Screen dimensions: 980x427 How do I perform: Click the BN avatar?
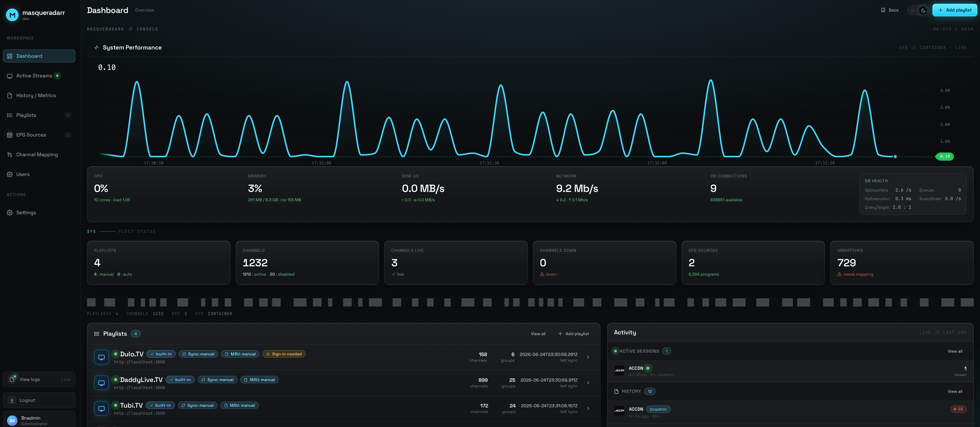(12, 420)
